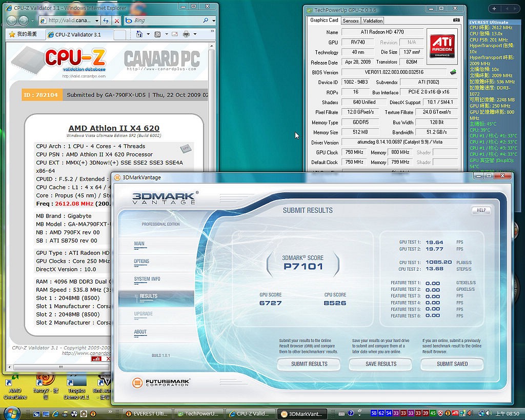Image resolution: width=525 pixels, height=420 pixels.
Task: Switch to EVEREST Ultimate taskbar button
Action: click(147, 414)
